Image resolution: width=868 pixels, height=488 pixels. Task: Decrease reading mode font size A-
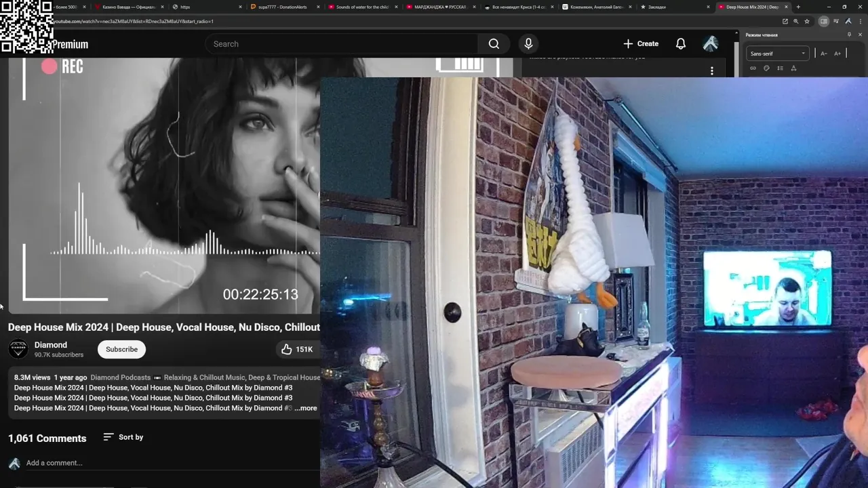tap(823, 54)
